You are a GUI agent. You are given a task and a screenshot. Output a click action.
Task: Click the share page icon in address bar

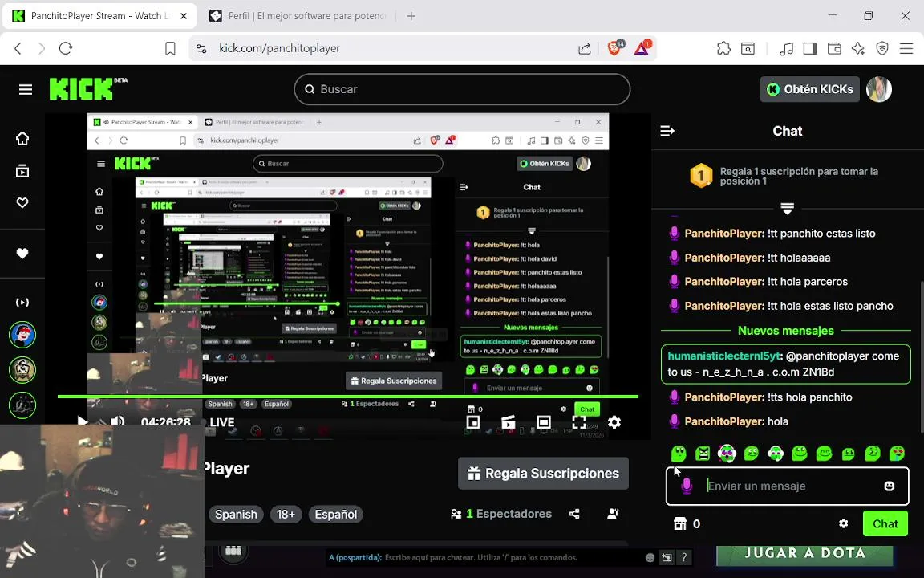point(584,48)
